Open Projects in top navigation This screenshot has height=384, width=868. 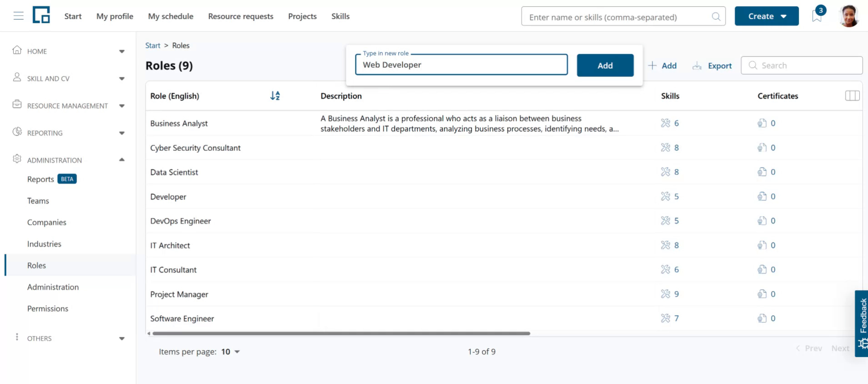pos(302,16)
